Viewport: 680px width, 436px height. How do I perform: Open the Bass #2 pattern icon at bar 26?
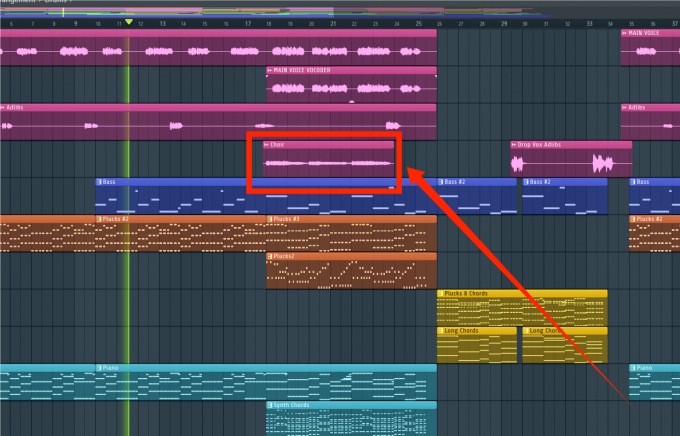pos(440,182)
